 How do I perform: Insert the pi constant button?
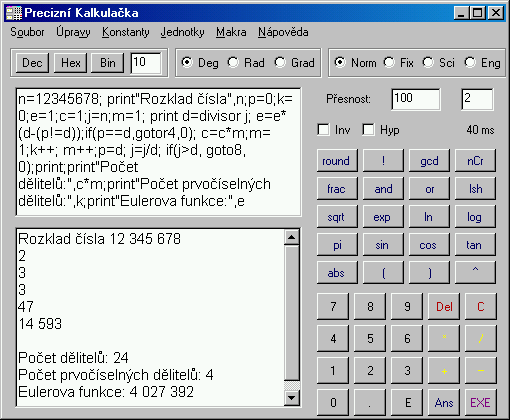pos(337,245)
